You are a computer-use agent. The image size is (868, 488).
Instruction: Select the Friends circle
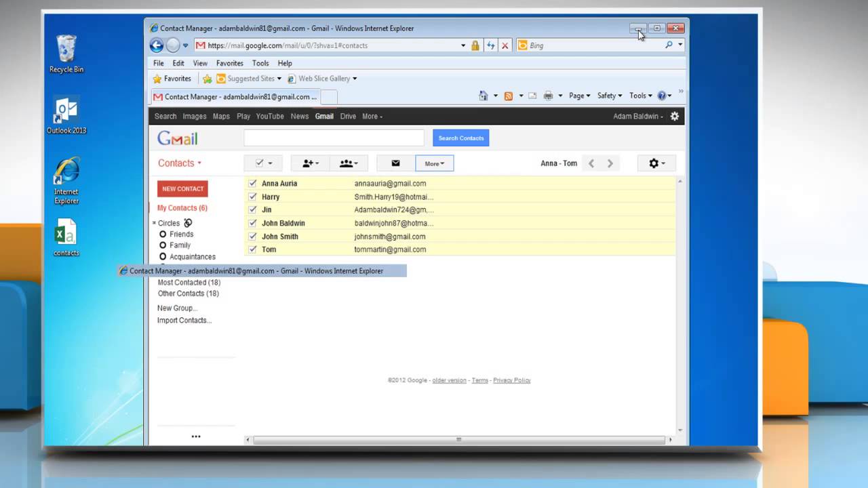point(181,235)
